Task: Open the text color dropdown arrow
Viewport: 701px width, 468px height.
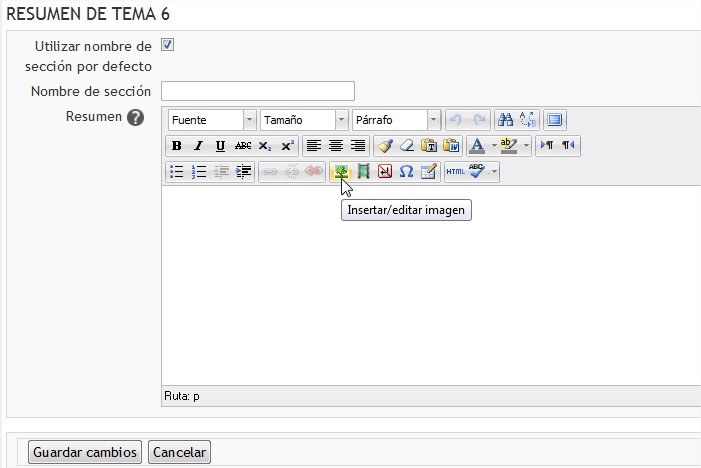Action: [493, 146]
